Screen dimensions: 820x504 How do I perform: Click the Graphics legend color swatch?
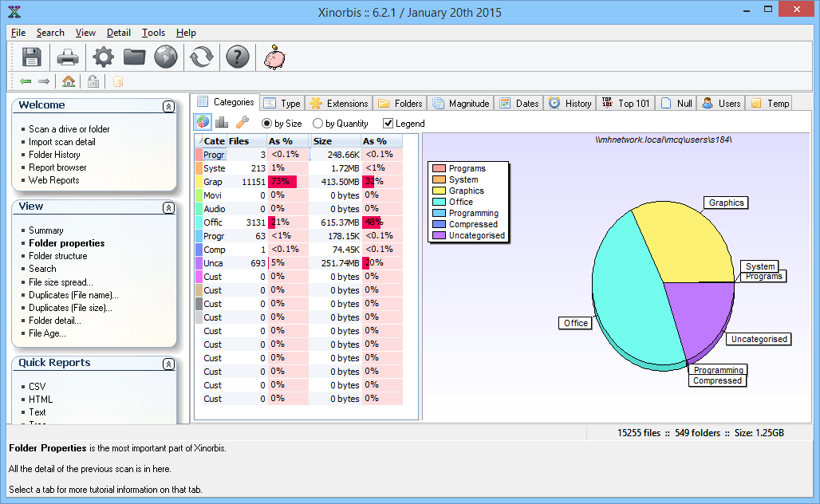[x=439, y=191]
